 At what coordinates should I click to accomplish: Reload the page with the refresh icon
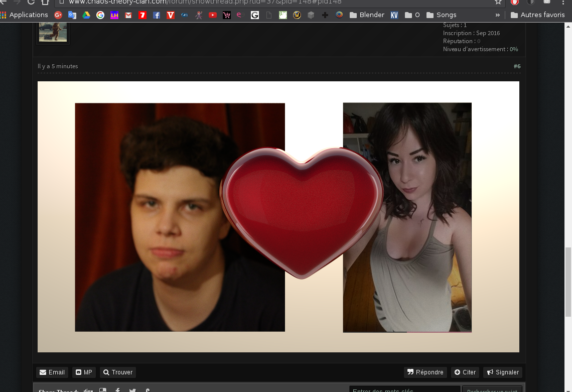click(31, 2)
